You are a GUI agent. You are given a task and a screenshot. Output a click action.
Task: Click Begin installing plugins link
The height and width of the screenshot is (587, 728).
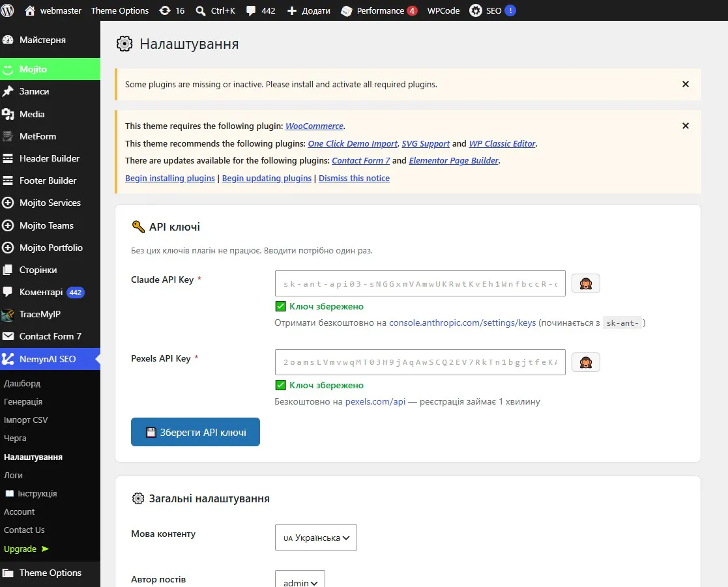[x=170, y=178]
